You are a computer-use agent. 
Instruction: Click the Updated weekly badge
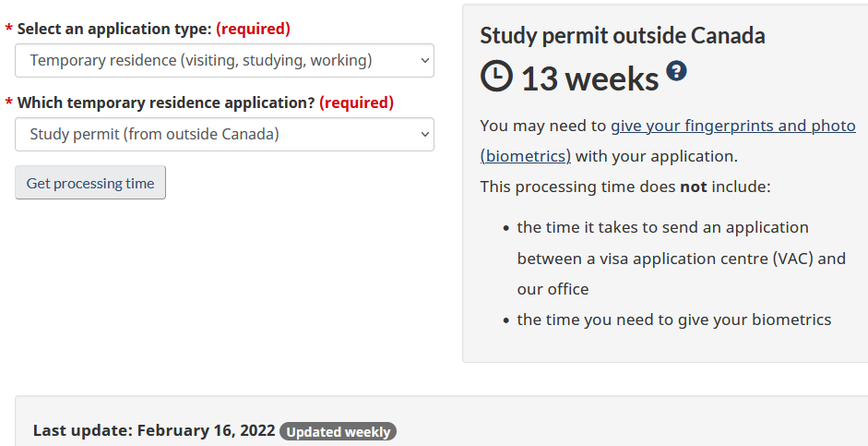point(338,431)
